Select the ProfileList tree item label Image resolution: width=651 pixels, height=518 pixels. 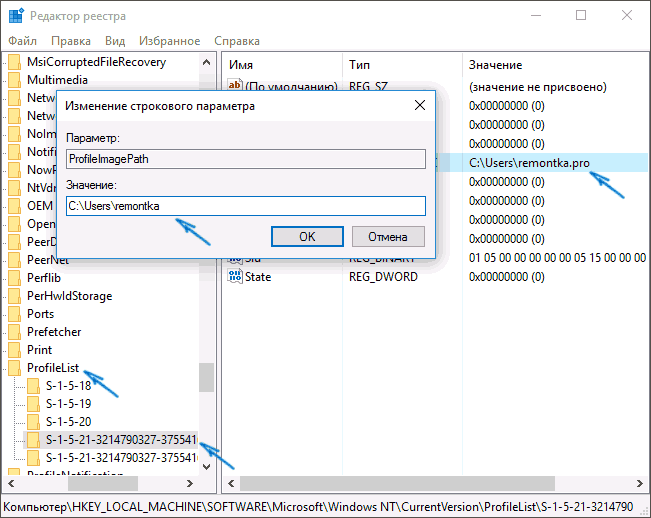coord(53,368)
